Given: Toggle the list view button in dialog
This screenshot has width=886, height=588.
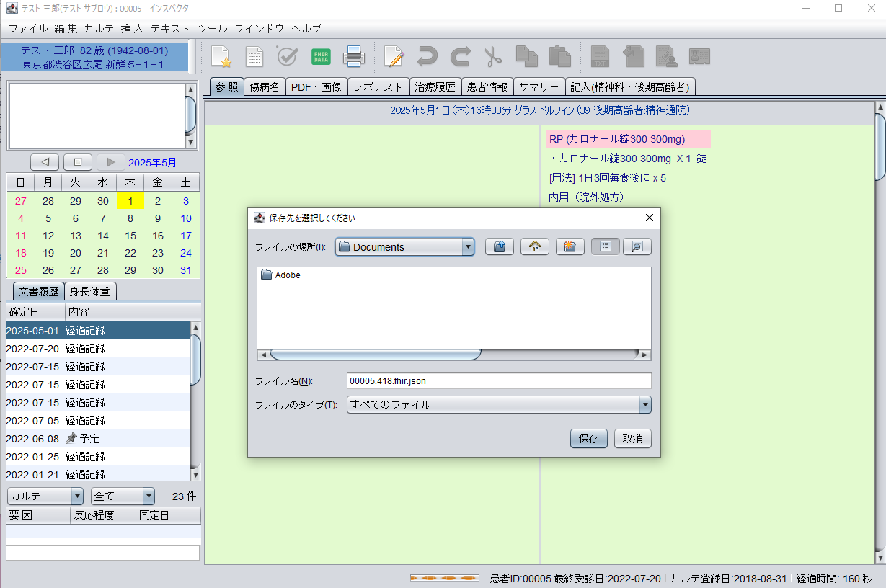Looking at the screenshot, I should pos(605,246).
